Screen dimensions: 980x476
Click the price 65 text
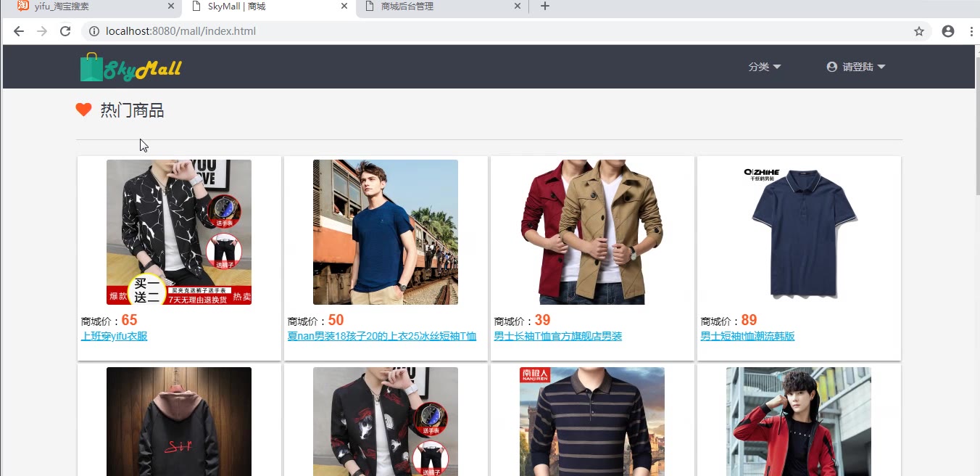[x=129, y=320]
